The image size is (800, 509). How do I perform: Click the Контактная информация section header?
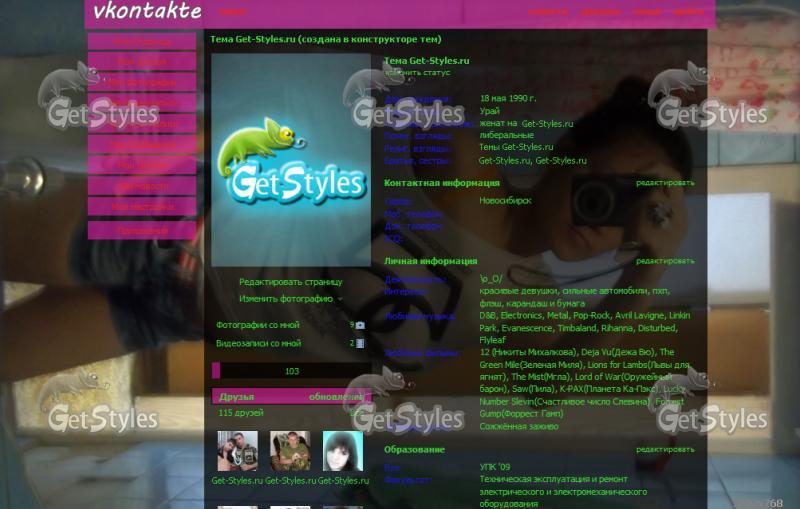pos(442,183)
